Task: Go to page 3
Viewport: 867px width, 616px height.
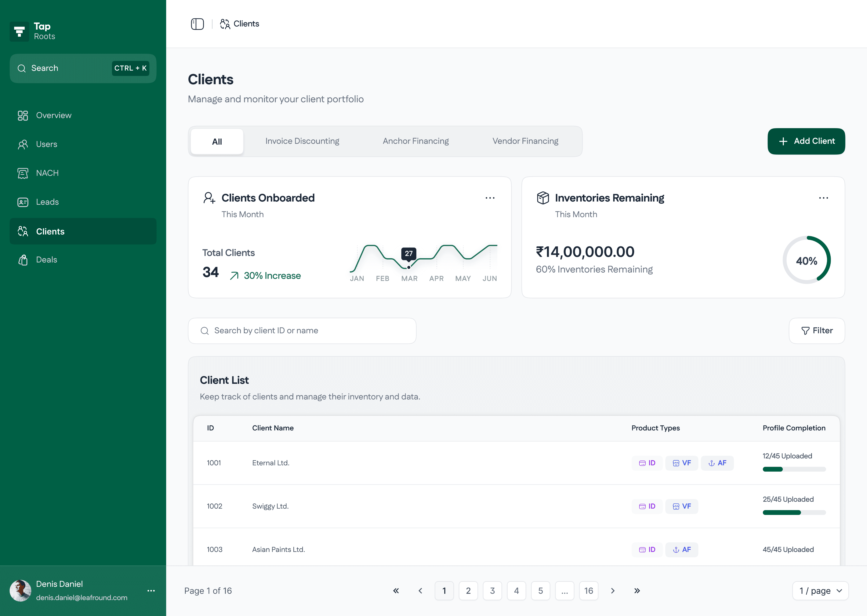Action: [492, 591]
